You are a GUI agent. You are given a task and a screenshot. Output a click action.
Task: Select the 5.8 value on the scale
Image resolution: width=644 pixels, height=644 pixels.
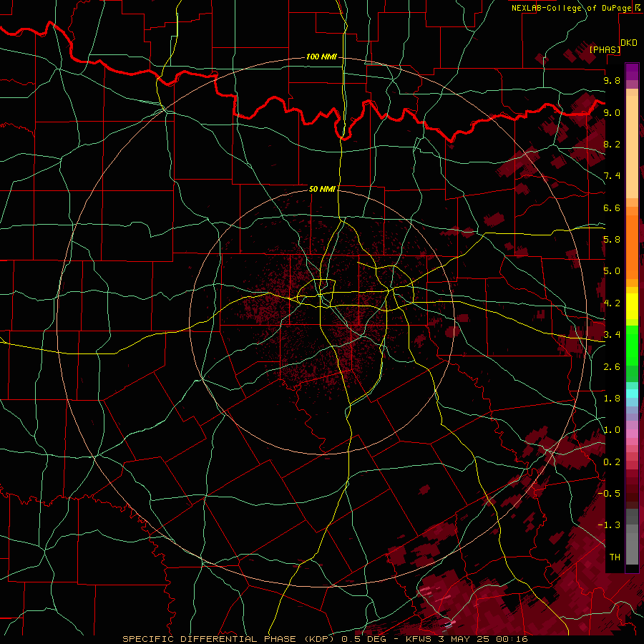(x=612, y=240)
